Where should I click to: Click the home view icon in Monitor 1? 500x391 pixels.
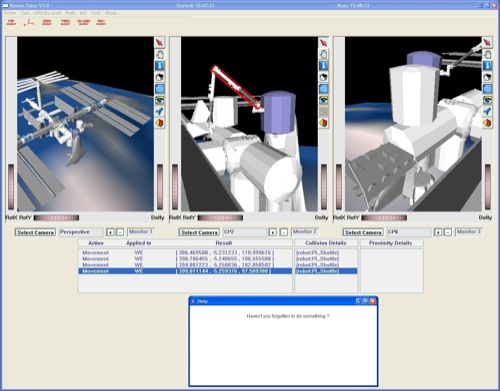160,77
